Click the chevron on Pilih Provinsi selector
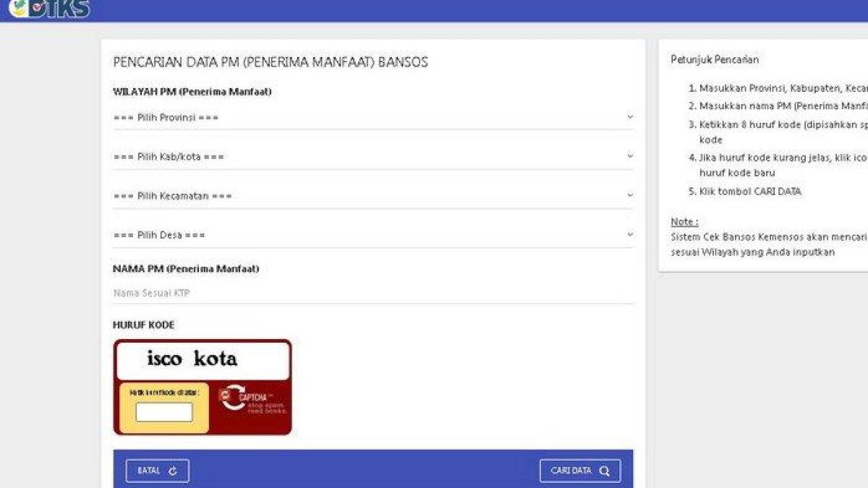Viewport: 868px width, 488px height. click(629, 116)
